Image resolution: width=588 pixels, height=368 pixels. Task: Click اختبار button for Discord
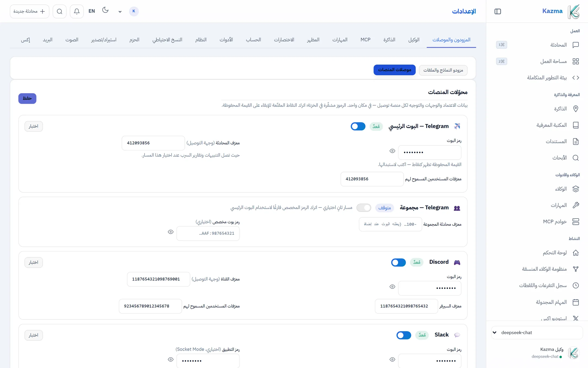coord(33,262)
